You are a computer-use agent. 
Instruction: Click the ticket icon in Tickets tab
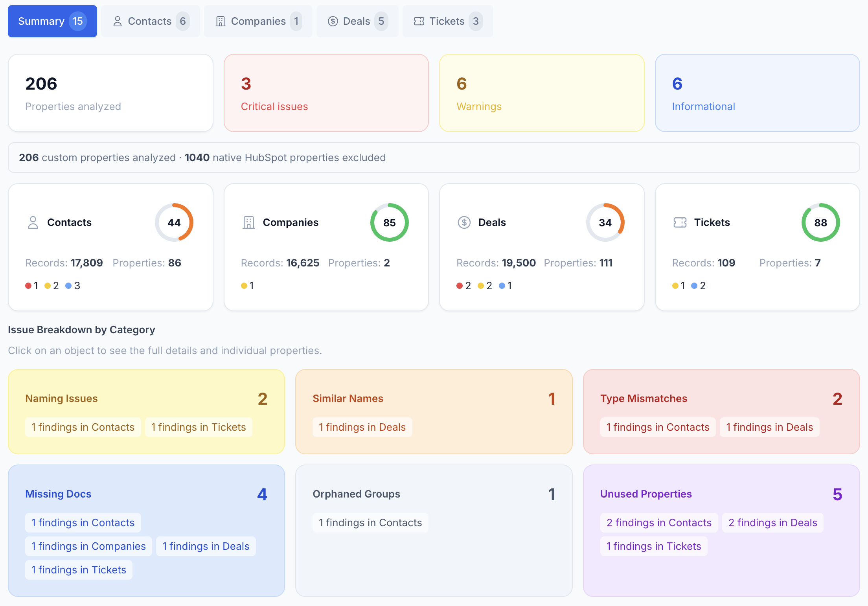419,21
